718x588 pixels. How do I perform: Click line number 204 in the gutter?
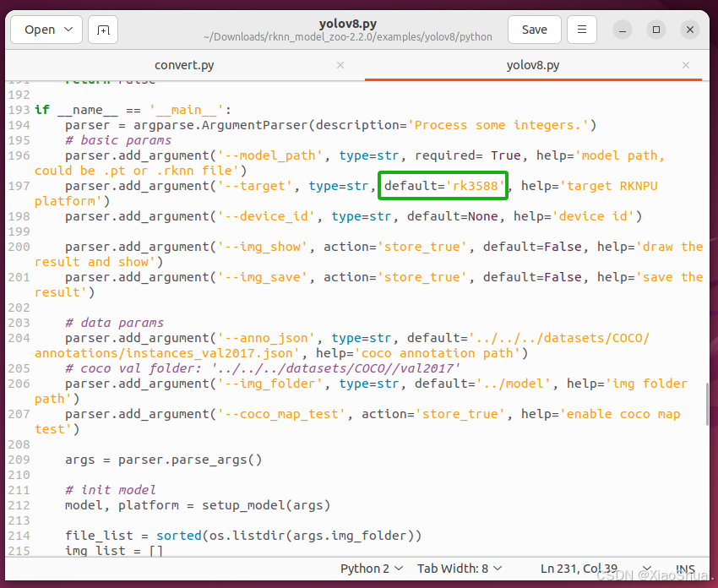point(19,338)
